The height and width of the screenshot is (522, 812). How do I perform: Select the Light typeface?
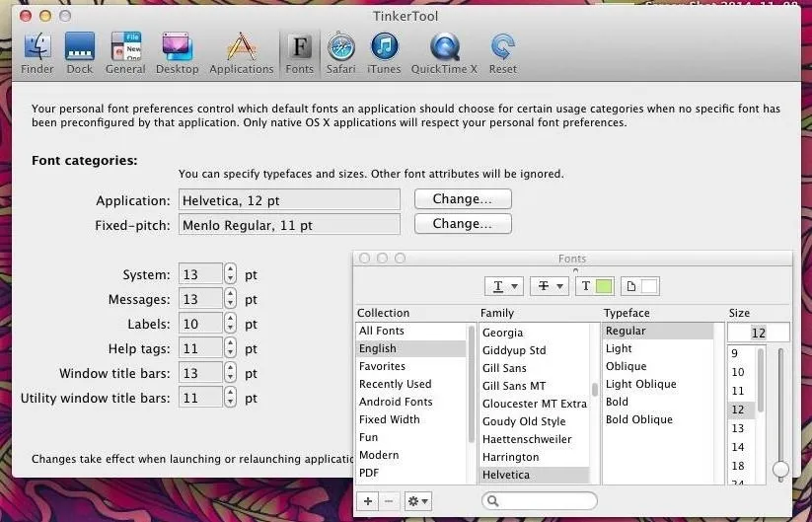click(658, 348)
